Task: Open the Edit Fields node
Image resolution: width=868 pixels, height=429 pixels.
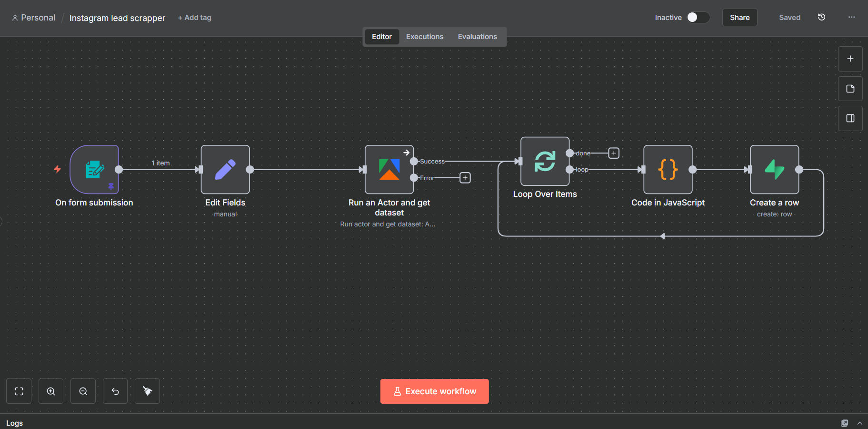Action: pos(225,169)
